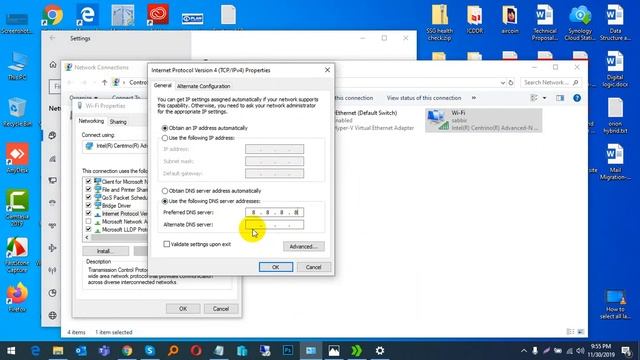640x360 pixels.
Task: Click Install button in Wi-Fi Properties
Action: tap(105, 251)
